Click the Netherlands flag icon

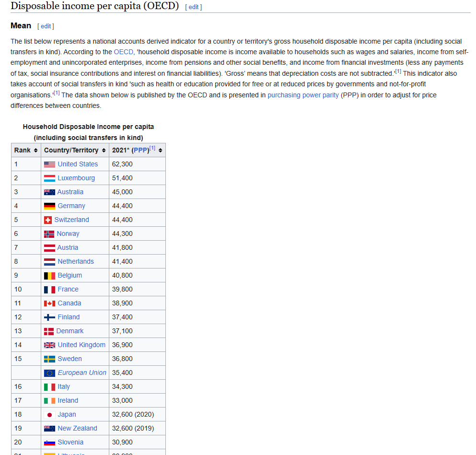(x=49, y=262)
